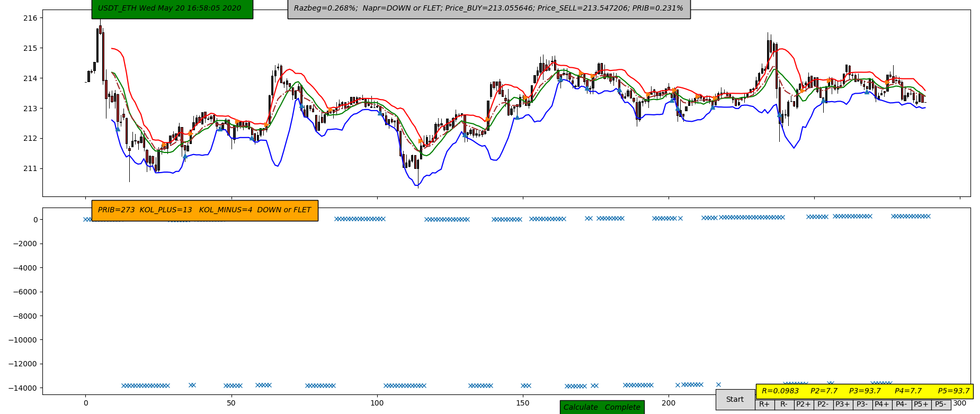Increase P5 via the P5+ button
The height and width of the screenshot is (414, 980).
[x=921, y=404]
